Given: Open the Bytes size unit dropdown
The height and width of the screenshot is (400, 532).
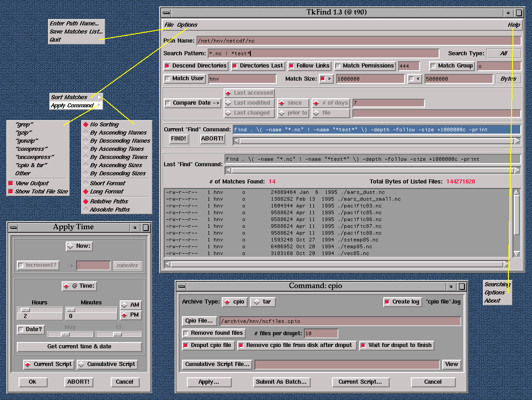Looking at the screenshot, I should click(x=508, y=79).
